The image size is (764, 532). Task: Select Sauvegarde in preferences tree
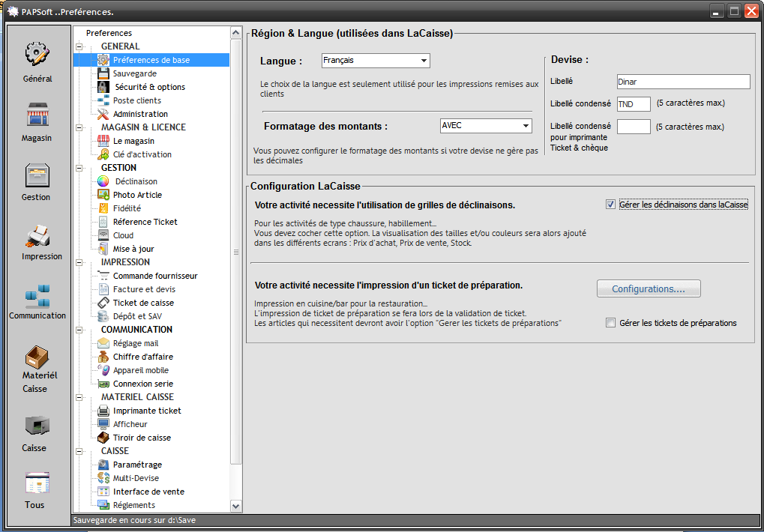click(x=134, y=73)
